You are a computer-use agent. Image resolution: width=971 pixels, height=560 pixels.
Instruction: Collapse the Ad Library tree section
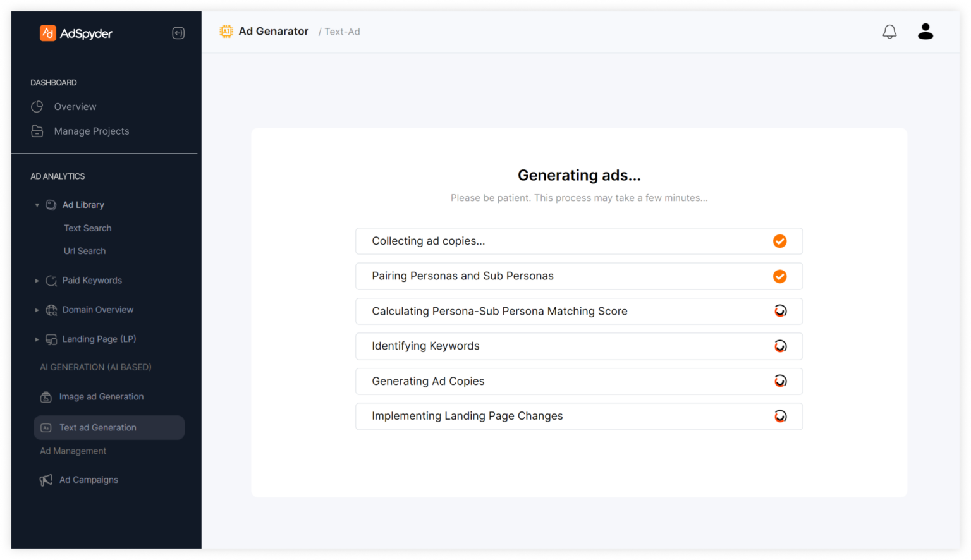(x=37, y=205)
